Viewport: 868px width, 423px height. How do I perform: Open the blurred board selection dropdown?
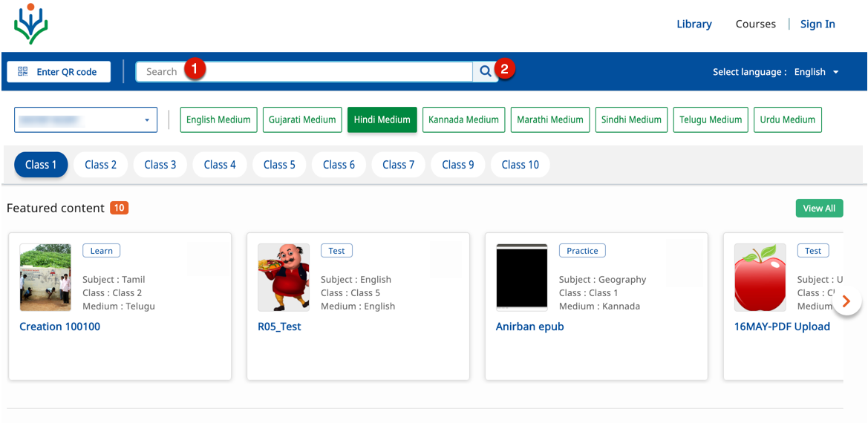[85, 119]
